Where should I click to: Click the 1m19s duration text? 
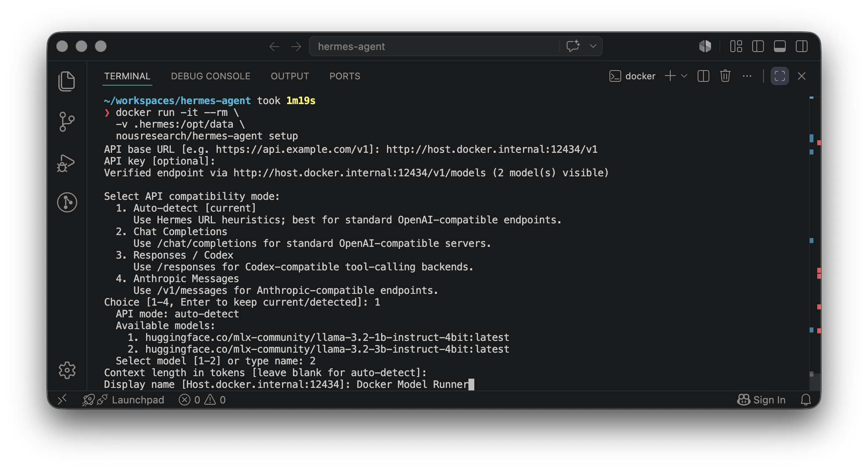coord(301,101)
